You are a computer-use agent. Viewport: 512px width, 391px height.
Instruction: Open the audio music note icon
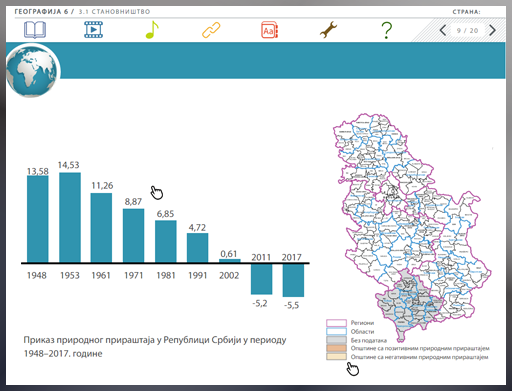point(152,30)
